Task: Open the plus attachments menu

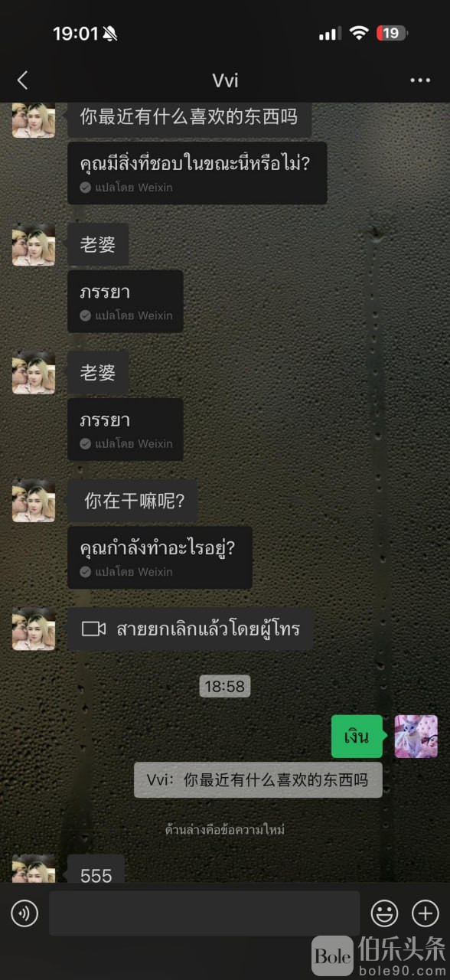Action: 426,913
